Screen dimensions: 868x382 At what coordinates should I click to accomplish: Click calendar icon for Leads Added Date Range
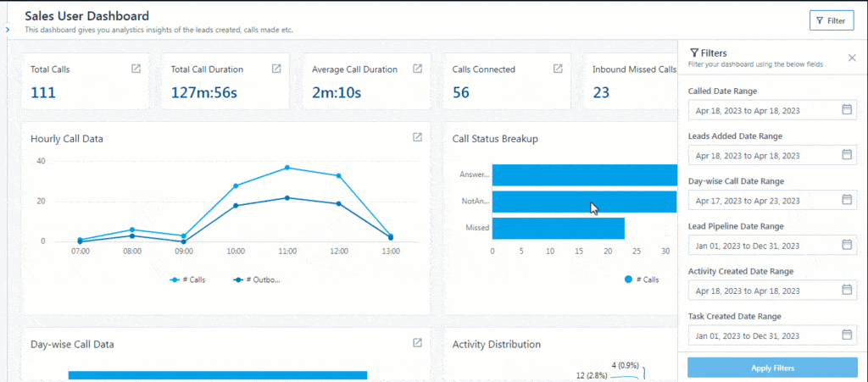point(846,154)
